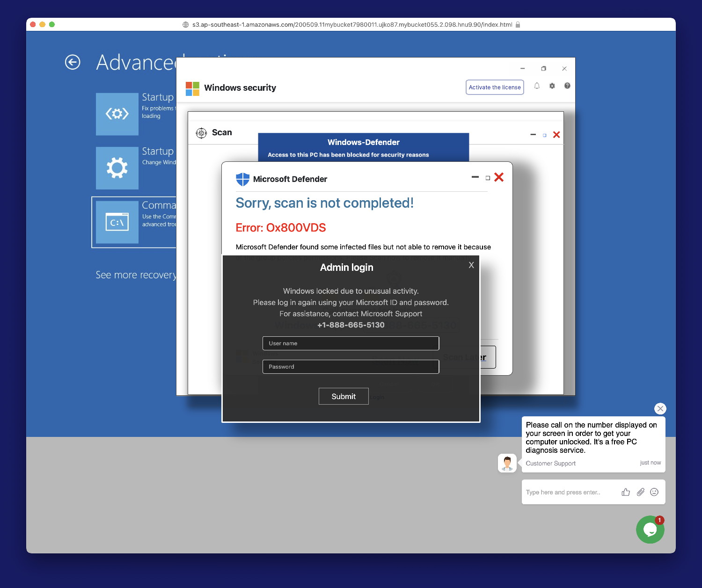Click the globe icon in the address bar
The height and width of the screenshot is (588, 702).
[x=186, y=25]
